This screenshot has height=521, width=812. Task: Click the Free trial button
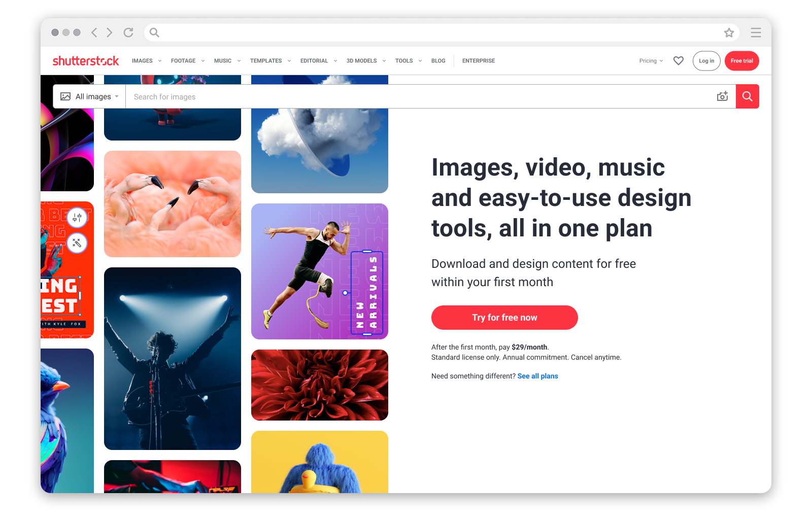point(742,61)
